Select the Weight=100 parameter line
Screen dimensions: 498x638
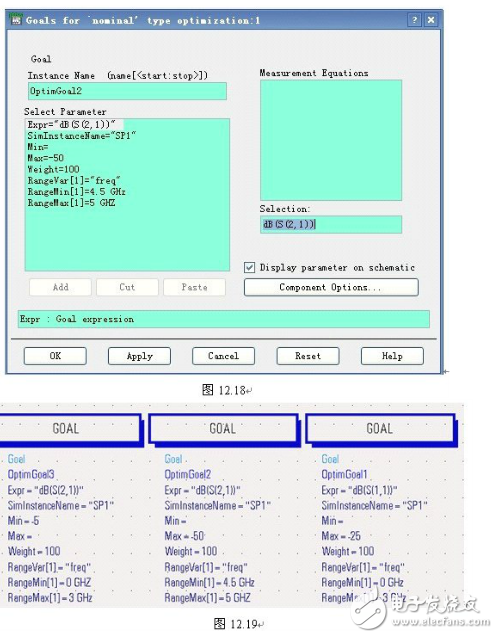coord(53,169)
